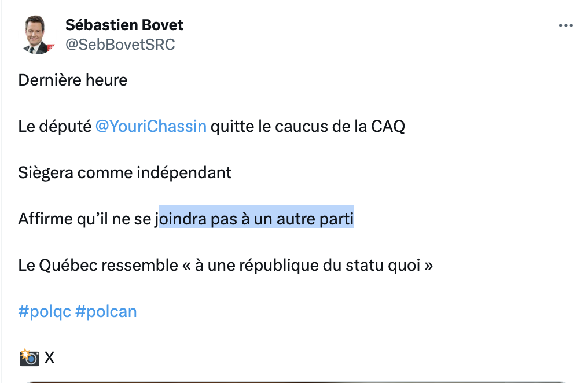Open the @YouriChassin mention link
The width and height of the screenshot is (588, 383).
150,126
